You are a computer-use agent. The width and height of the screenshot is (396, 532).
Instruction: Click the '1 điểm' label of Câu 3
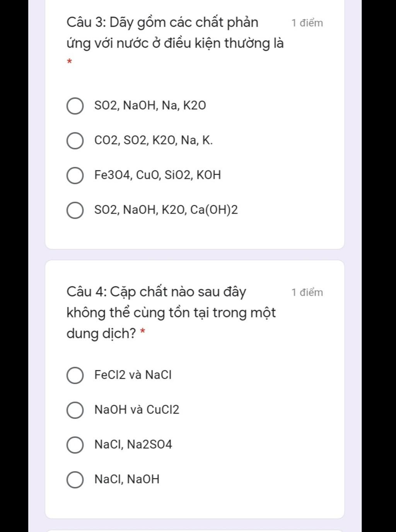[x=307, y=23]
